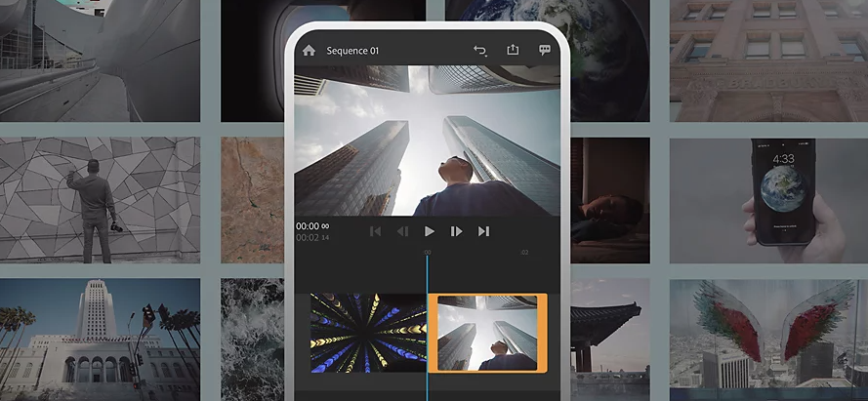Tap the Home icon
Viewport: 868px width, 401px height.
coord(309,51)
